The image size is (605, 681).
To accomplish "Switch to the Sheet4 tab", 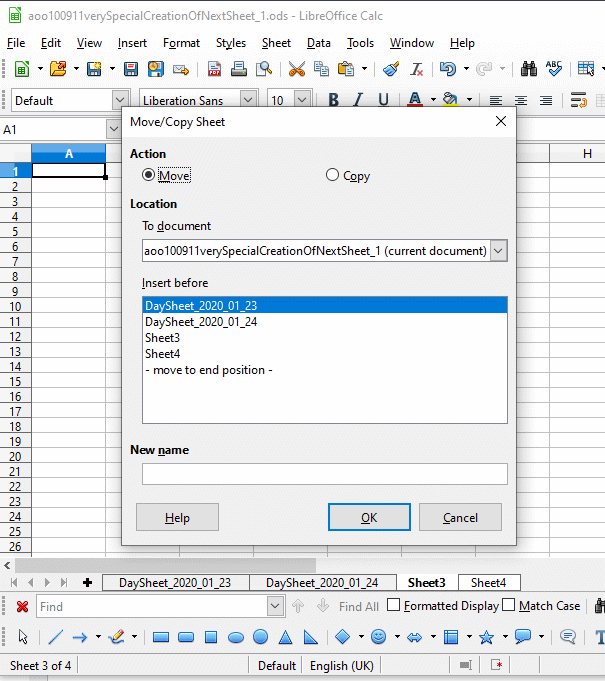I will tap(488, 582).
